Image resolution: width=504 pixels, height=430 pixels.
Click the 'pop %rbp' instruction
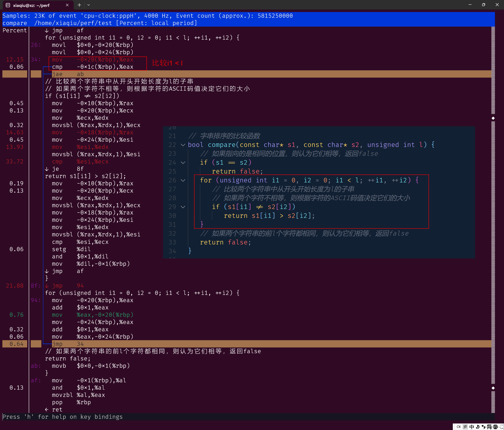71,402
